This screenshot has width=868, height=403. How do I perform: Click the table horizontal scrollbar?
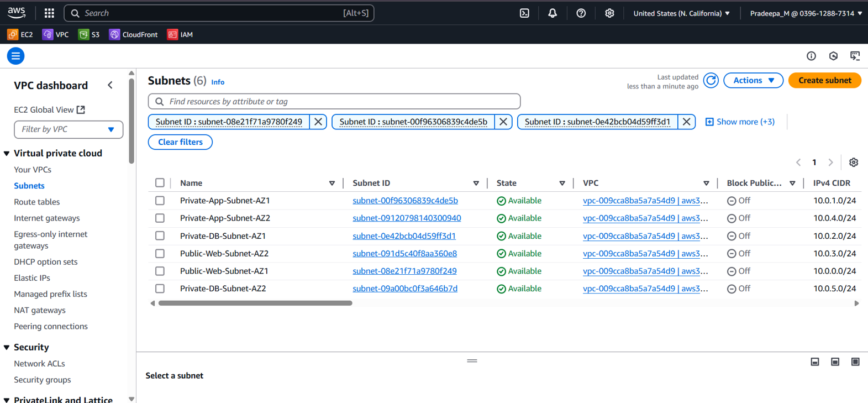(255, 303)
